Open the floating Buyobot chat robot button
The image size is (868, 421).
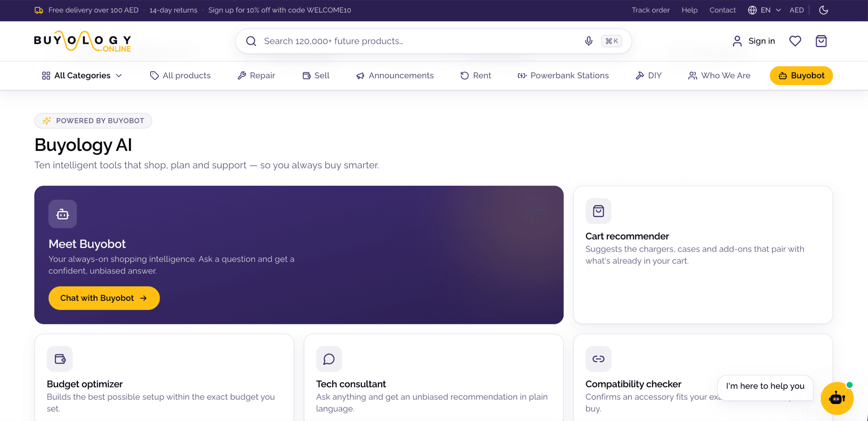pos(837,398)
